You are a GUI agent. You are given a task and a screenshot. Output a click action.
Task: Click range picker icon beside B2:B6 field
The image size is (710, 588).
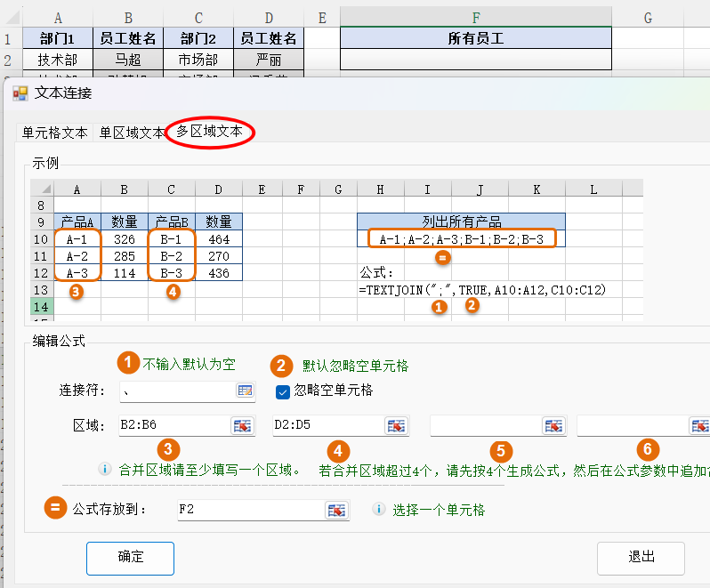point(242,426)
